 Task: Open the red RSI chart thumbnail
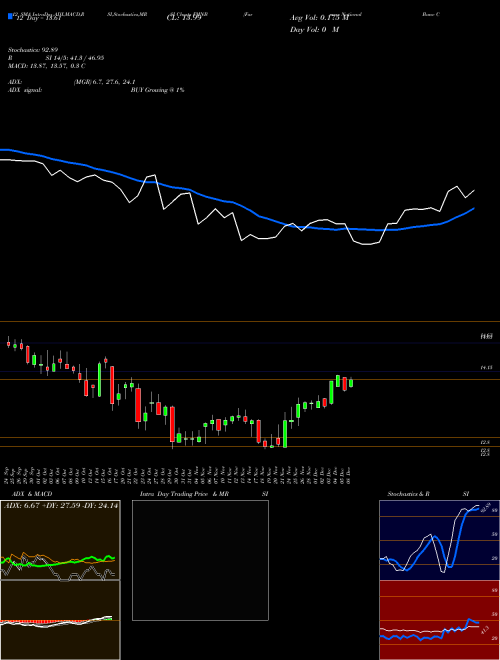(439, 620)
